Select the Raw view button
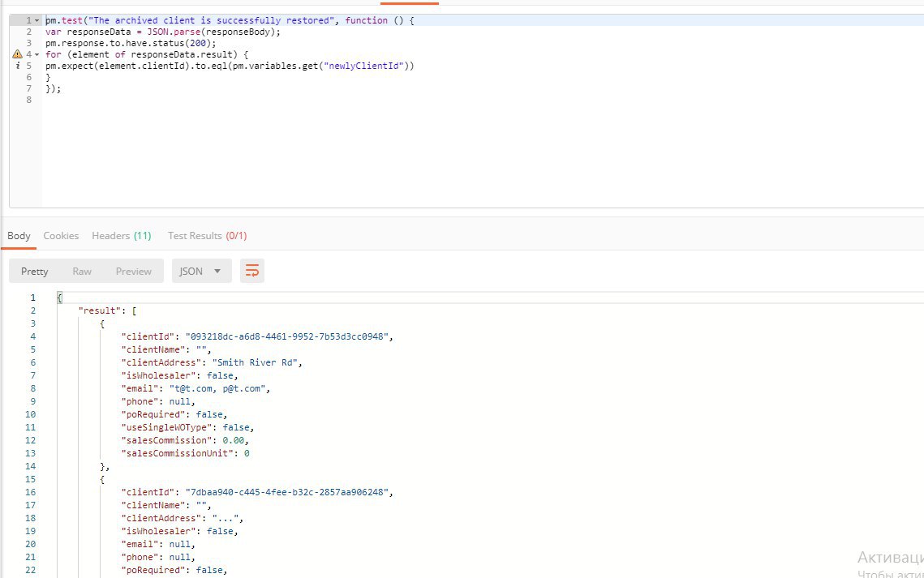Image resolution: width=924 pixels, height=578 pixels. [x=82, y=272]
